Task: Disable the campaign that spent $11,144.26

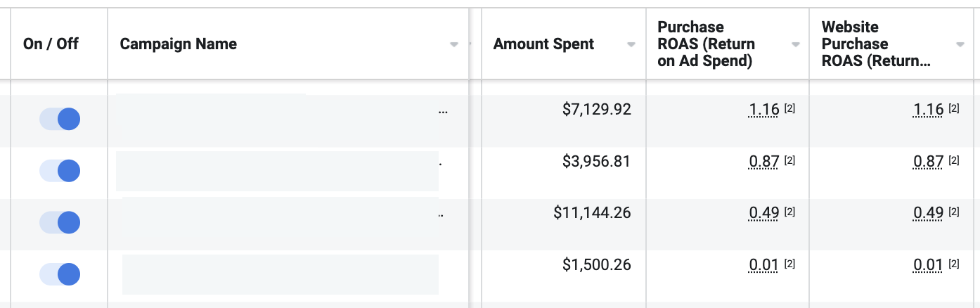Action: [60, 222]
